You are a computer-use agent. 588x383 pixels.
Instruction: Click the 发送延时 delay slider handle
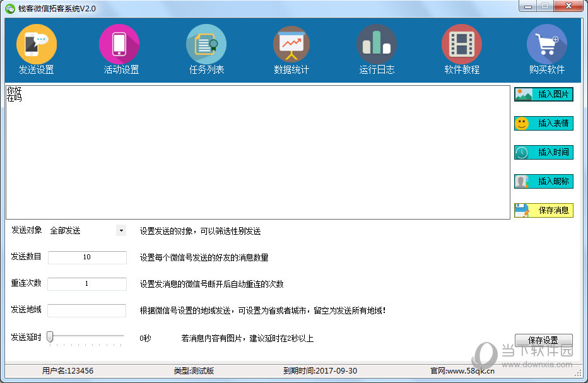50,337
